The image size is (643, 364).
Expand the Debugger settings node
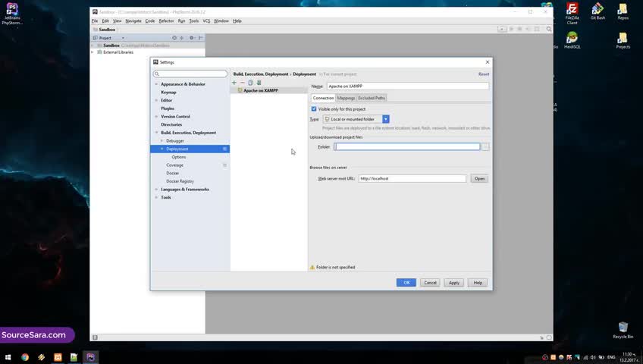162,141
